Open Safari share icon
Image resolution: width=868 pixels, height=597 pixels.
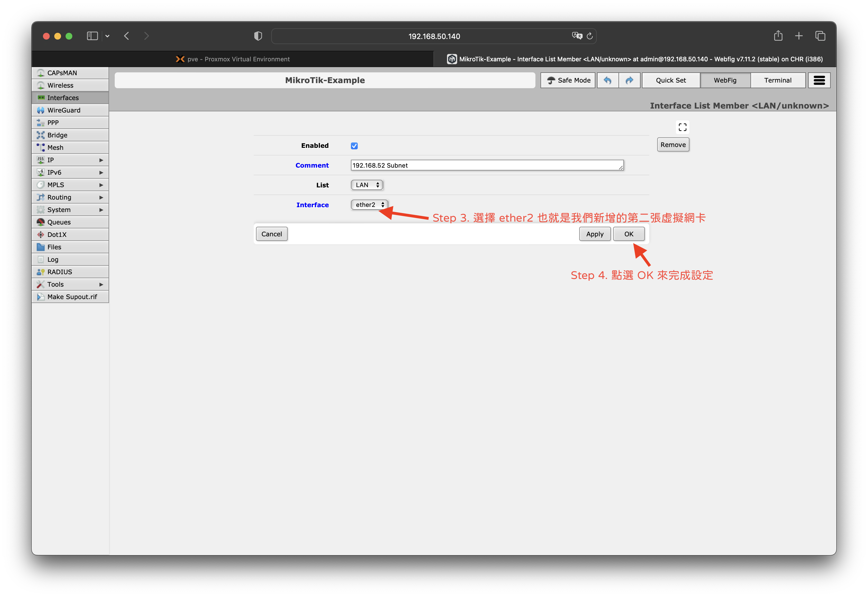coord(778,36)
